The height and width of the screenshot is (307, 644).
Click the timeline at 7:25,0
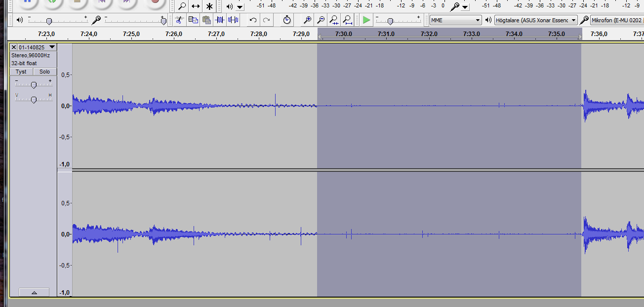coord(131,34)
